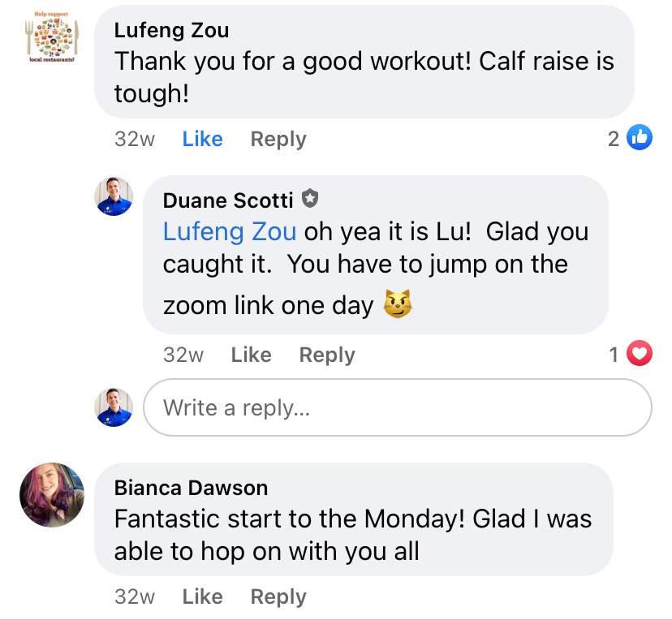Click the avatar beside Write a reply
The width and height of the screenshot is (672, 620).
[x=114, y=407]
